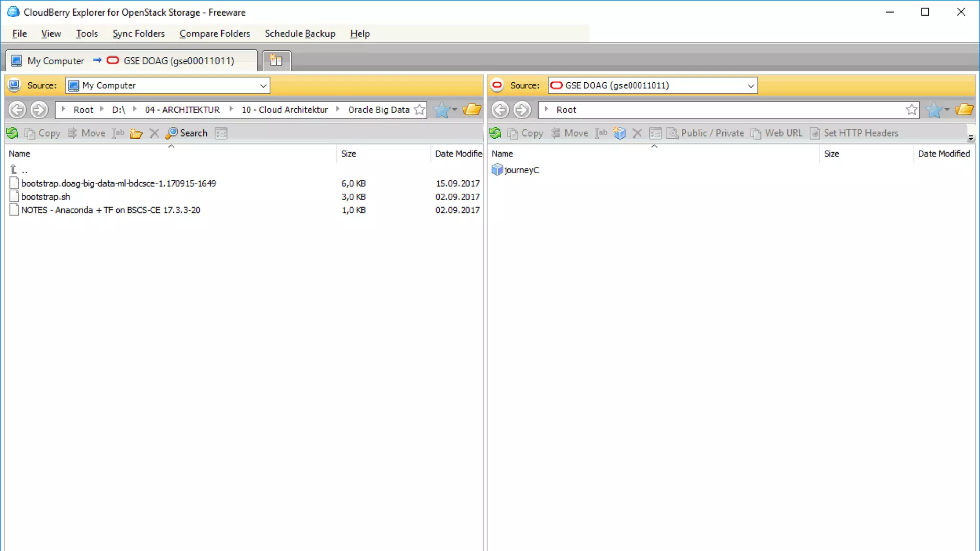Refresh the right cloud storage pane
Screen dimensions: 980x551
coord(495,133)
